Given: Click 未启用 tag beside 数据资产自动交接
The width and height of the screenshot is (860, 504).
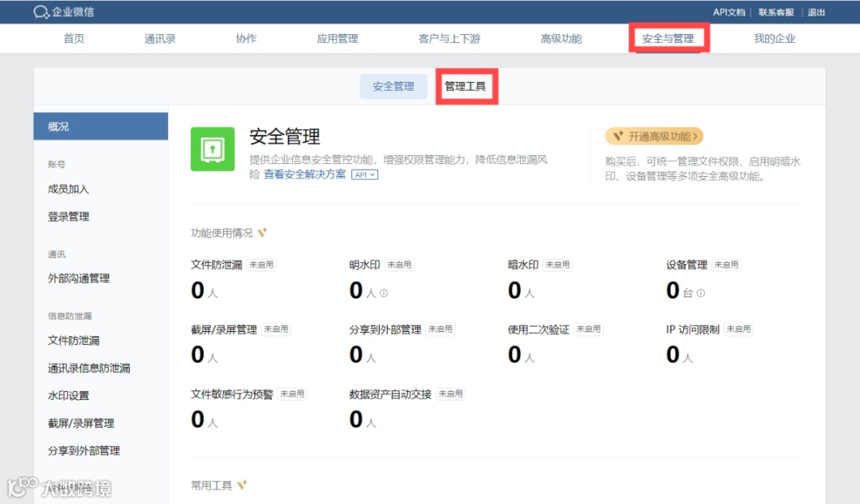Looking at the screenshot, I should [x=450, y=394].
